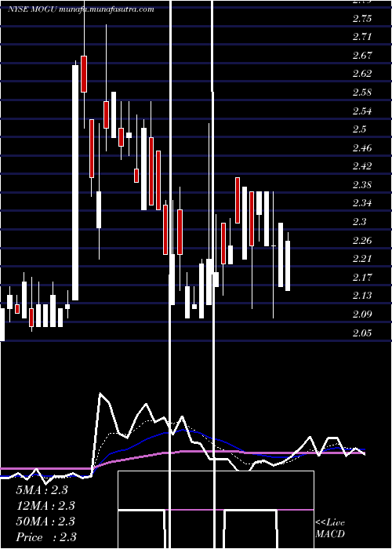Screen dimensions: 392x549
Task: Click the 2.71 price axis label
Action: click(x=362, y=37)
